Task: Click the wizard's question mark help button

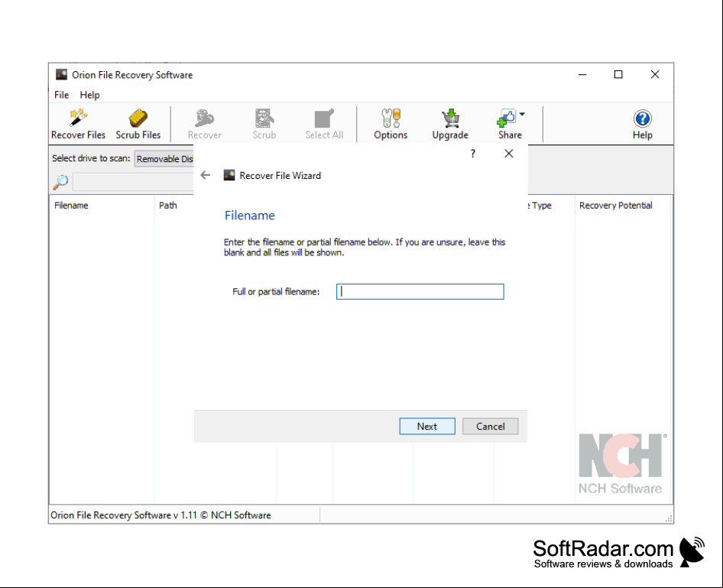Action: (x=472, y=154)
